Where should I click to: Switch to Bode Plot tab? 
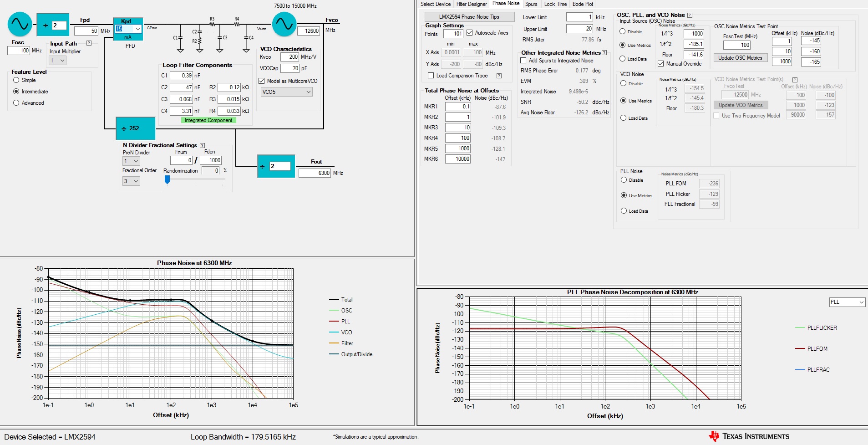583,4
